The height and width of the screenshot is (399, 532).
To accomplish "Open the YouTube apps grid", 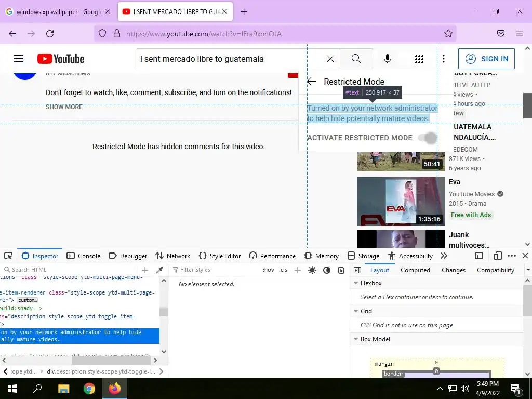I will click(419, 59).
